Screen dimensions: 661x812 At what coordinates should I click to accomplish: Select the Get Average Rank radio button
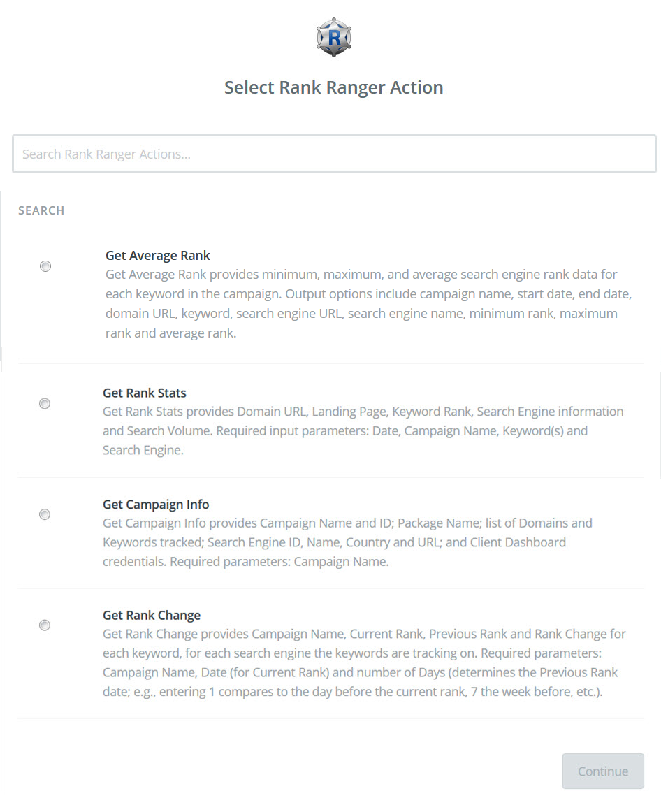coord(45,266)
